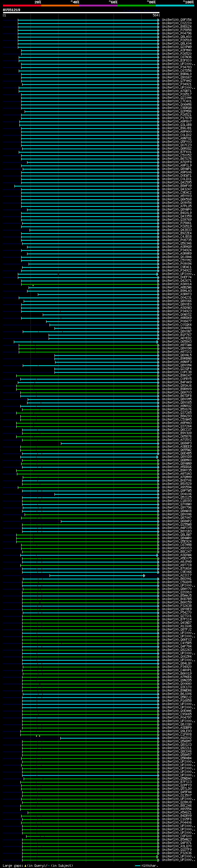Click the white query sequence bar
This screenshot has width=197, height=868.
[x=81, y=12]
